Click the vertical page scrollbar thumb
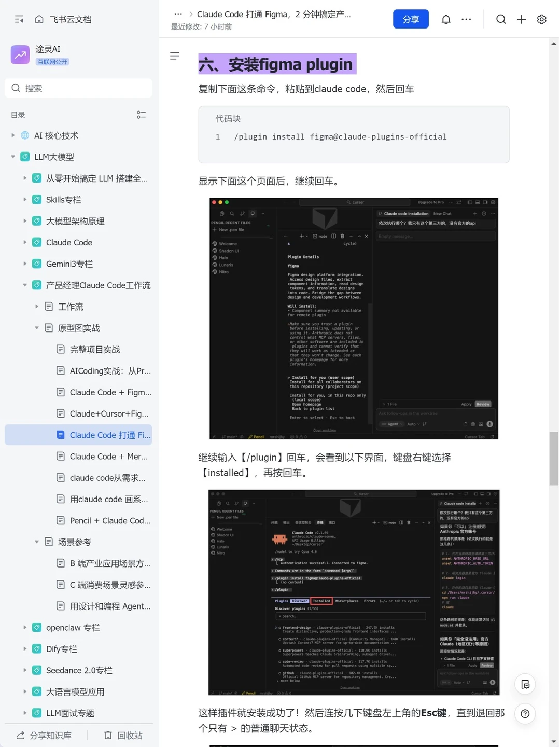 pos(554,458)
